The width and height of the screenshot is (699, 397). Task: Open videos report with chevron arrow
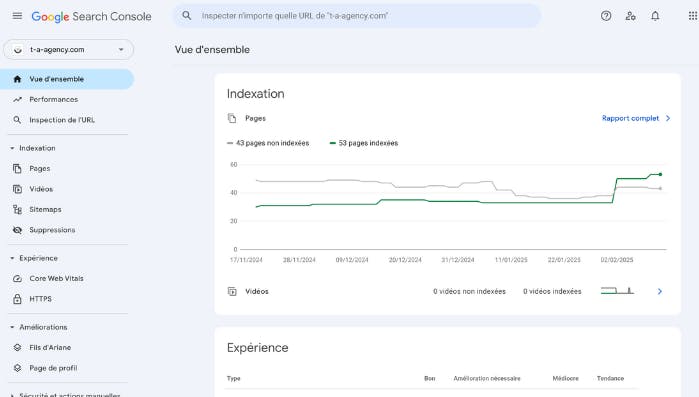(x=660, y=291)
